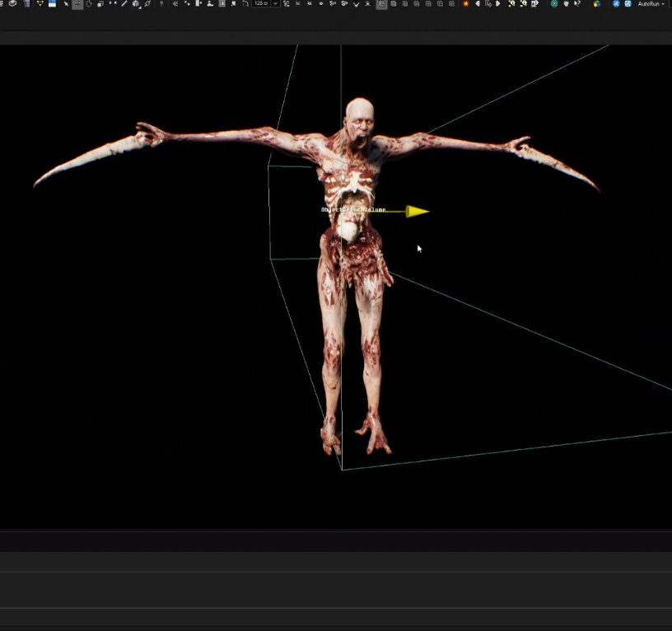Click the green circular target icon
672x631 pixels.
pyautogui.click(x=554, y=4)
